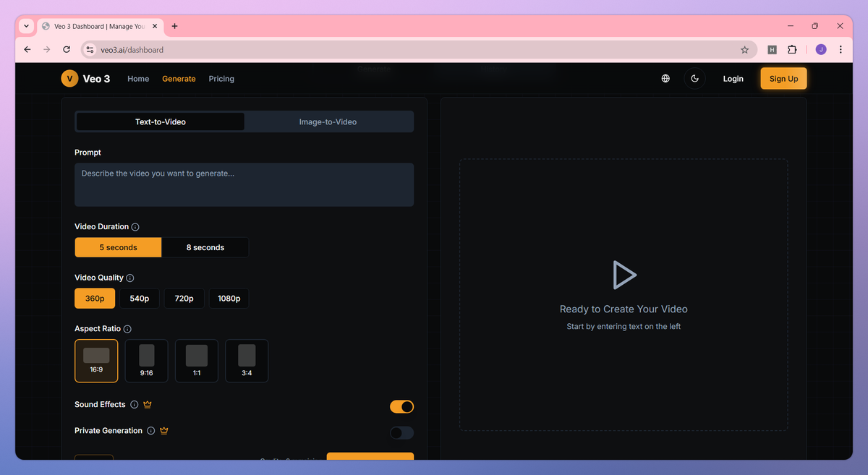The image size is (868, 475).
Task: Click the 'Video Duration' label
Action: [x=101, y=227]
